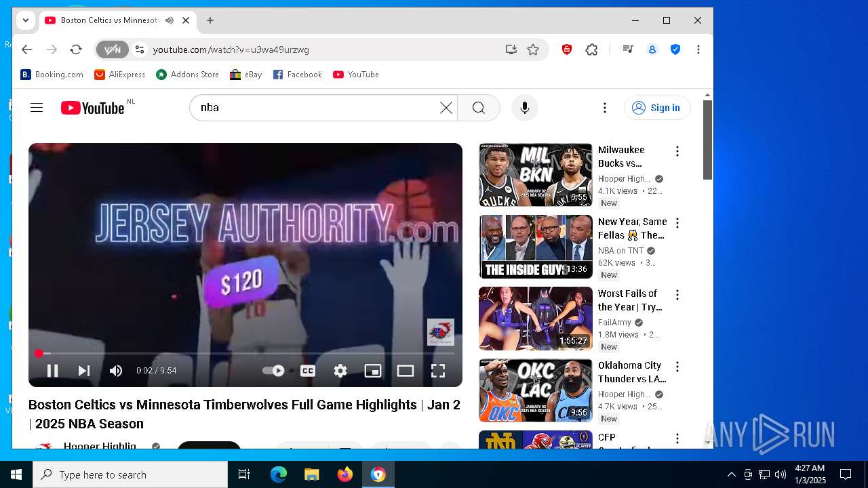Image resolution: width=868 pixels, height=488 pixels.
Task: Clear the search box with X
Action: coord(446,108)
